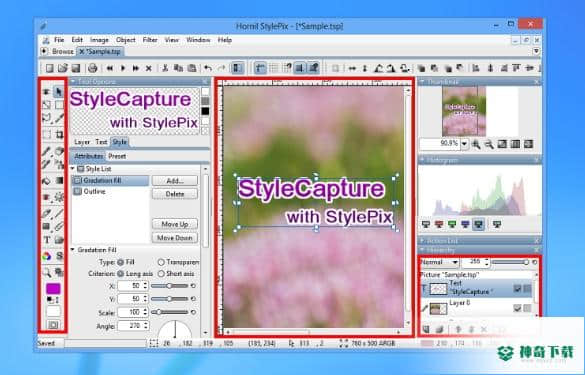
Task: Toggle visibility checkbox of Layer 0
Action: tap(517, 308)
